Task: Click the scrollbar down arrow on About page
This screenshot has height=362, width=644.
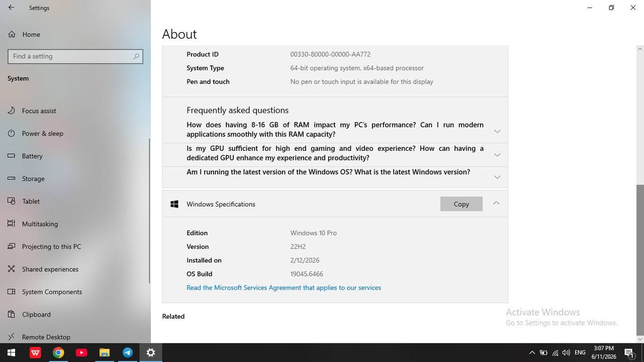Action: point(640,339)
